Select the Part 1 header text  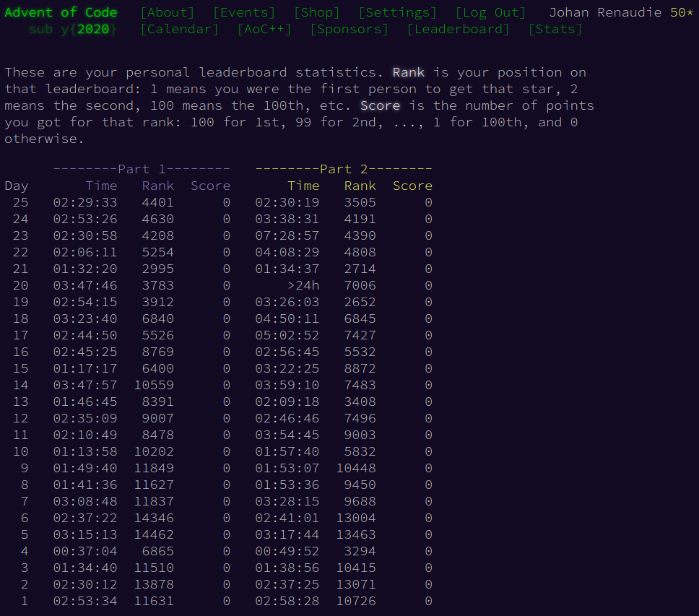[x=142, y=169]
